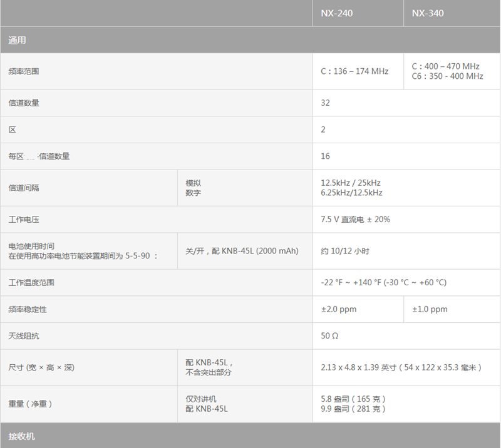This screenshot has height=448, width=501.
Task: Click the NX-340 column header
Action: 428,13
